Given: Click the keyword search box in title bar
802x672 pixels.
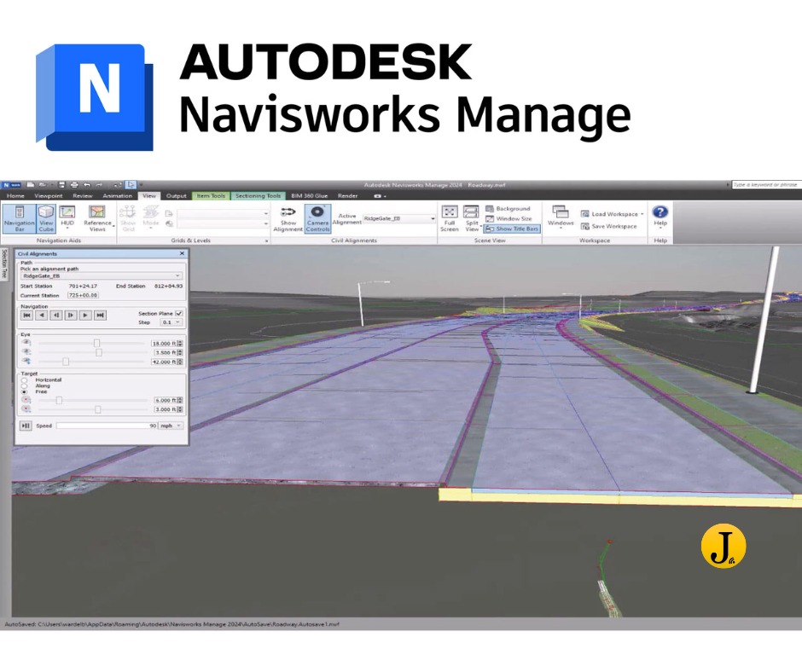Looking at the screenshot, I should [765, 184].
